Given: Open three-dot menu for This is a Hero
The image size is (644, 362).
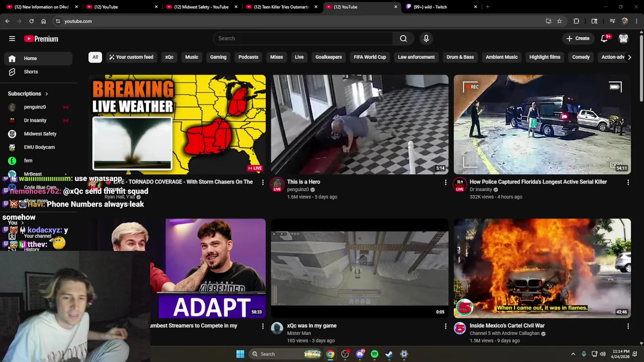Looking at the screenshot, I should (445, 182).
